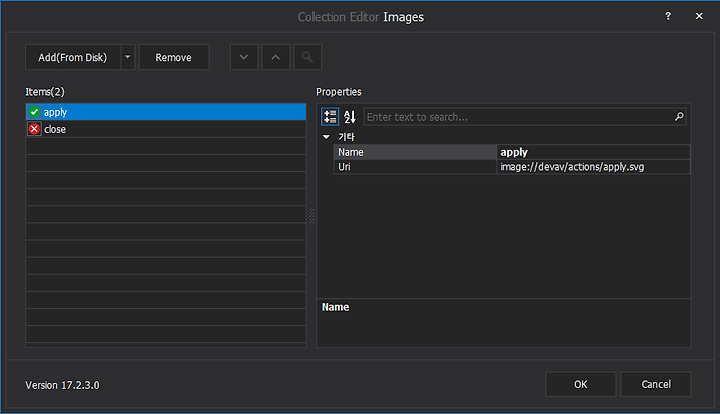
Task: Click the Remove button
Action: click(x=174, y=57)
